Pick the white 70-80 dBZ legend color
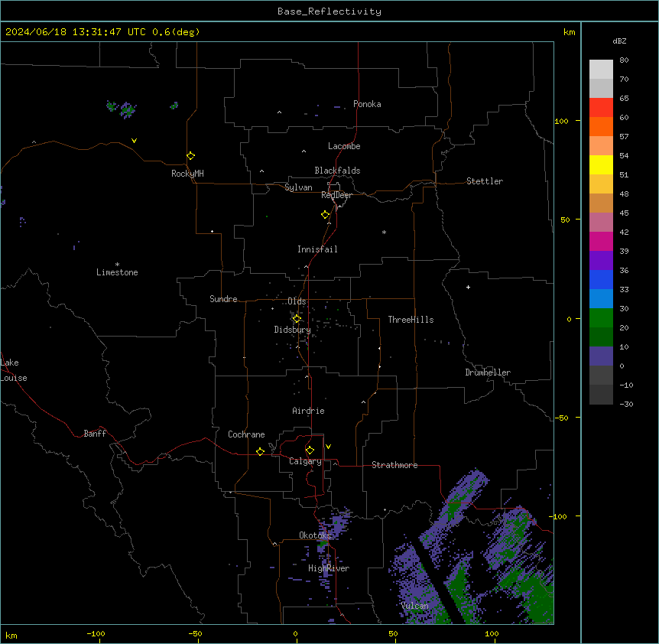The image size is (659, 644). point(601,70)
